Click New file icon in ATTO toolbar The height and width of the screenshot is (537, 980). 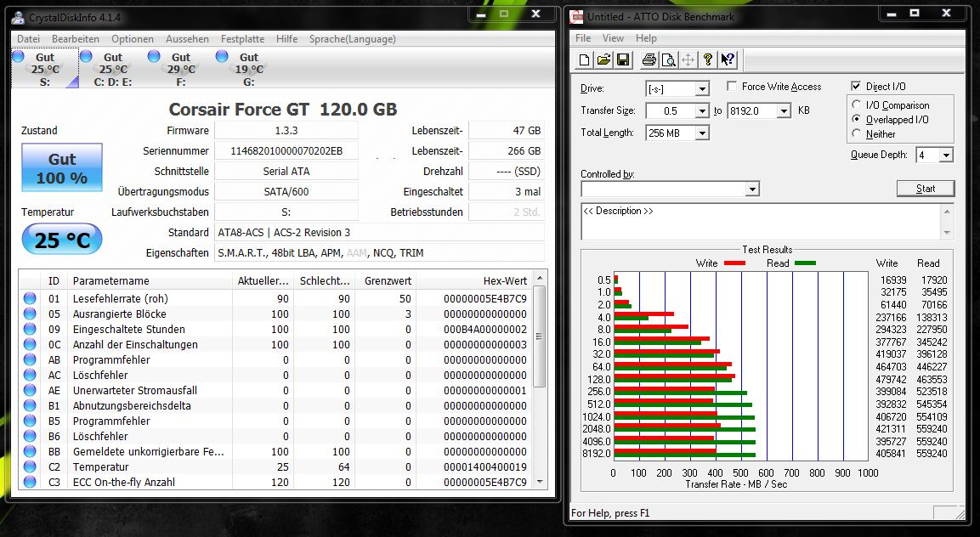(585, 60)
